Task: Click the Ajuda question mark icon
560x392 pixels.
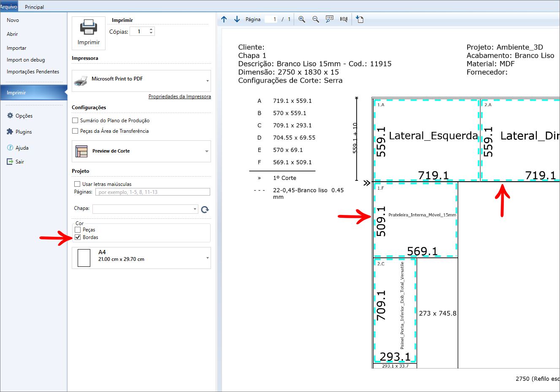Action: pyautogui.click(x=10, y=148)
